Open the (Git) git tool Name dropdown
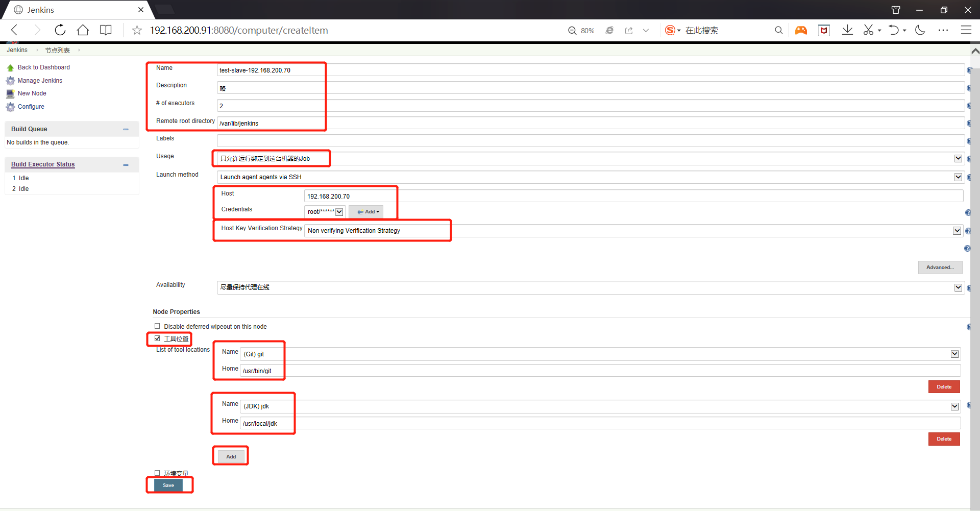980x511 pixels. point(600,354)
